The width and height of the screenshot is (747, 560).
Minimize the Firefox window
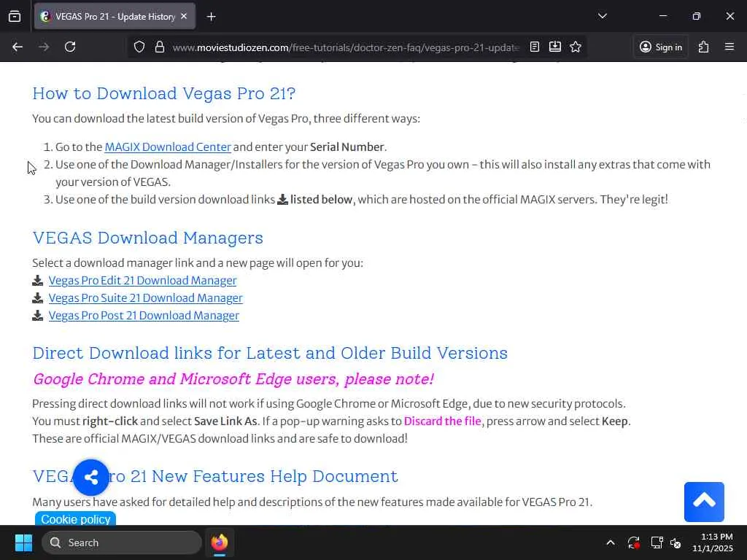click(662, 16)
